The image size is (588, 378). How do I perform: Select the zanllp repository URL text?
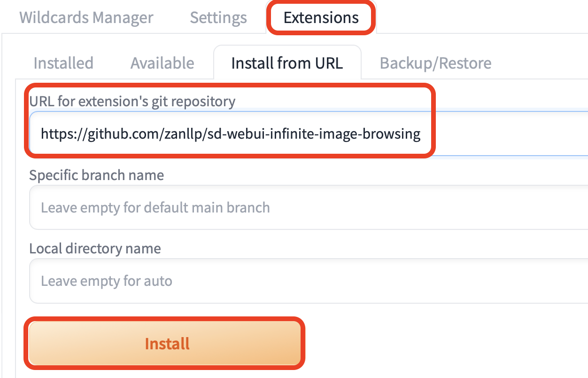click(230, 134)
